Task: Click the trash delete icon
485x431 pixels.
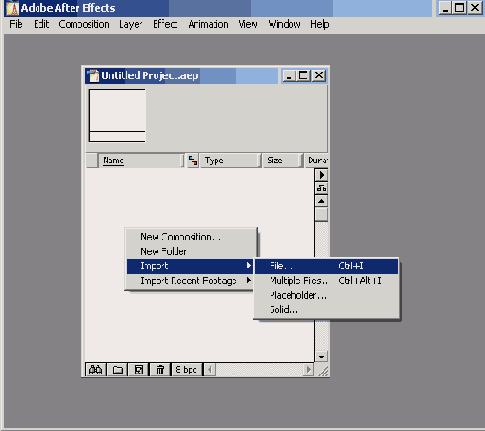Action: coord(160,370)
